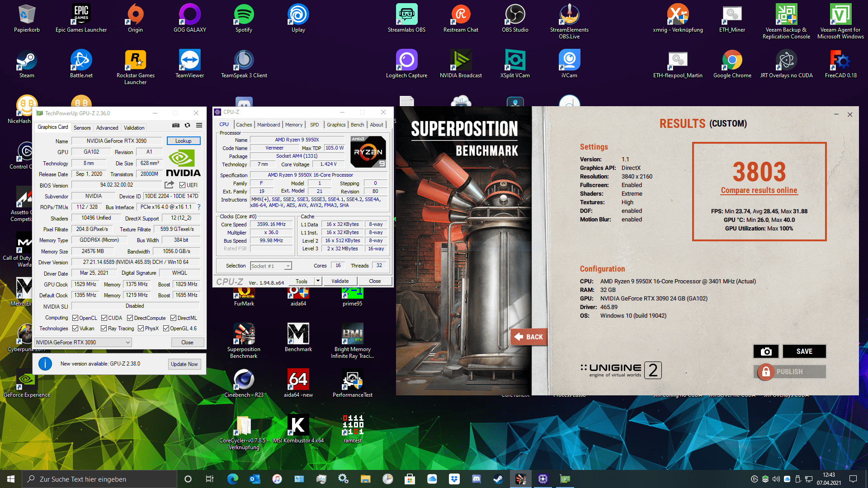Open the FreeCAD 0.18 desktop icon

[x=840, y=64]
